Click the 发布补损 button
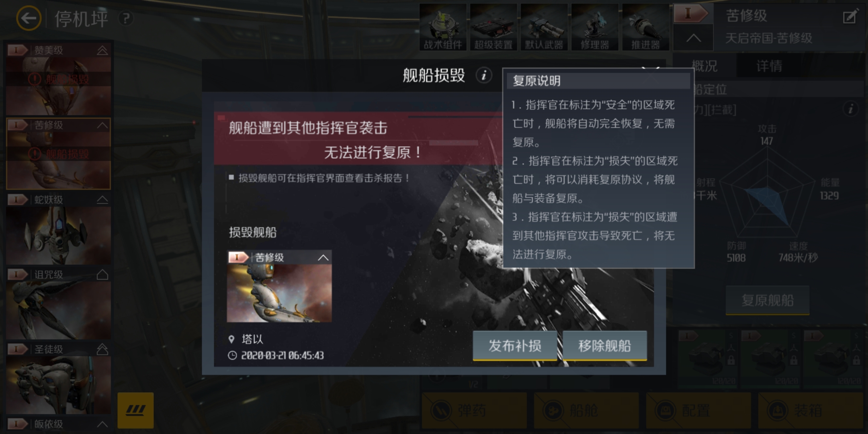 click(x=515, y=346)
